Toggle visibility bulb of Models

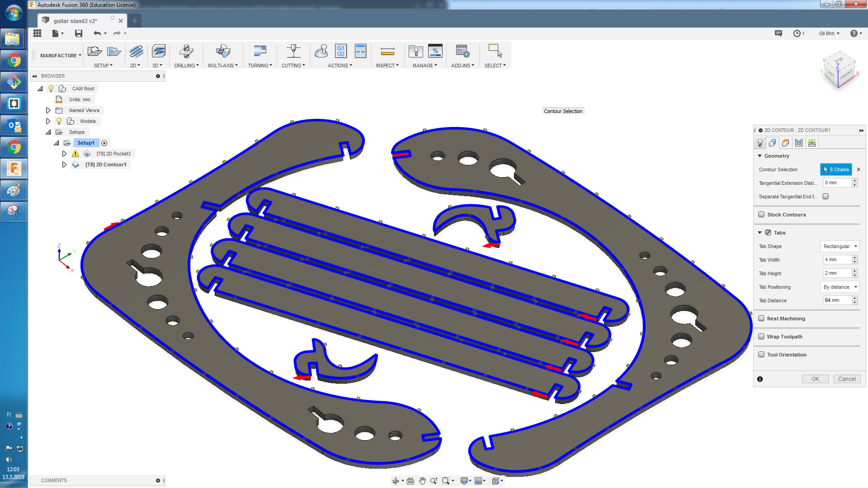(x=59, y=121)
